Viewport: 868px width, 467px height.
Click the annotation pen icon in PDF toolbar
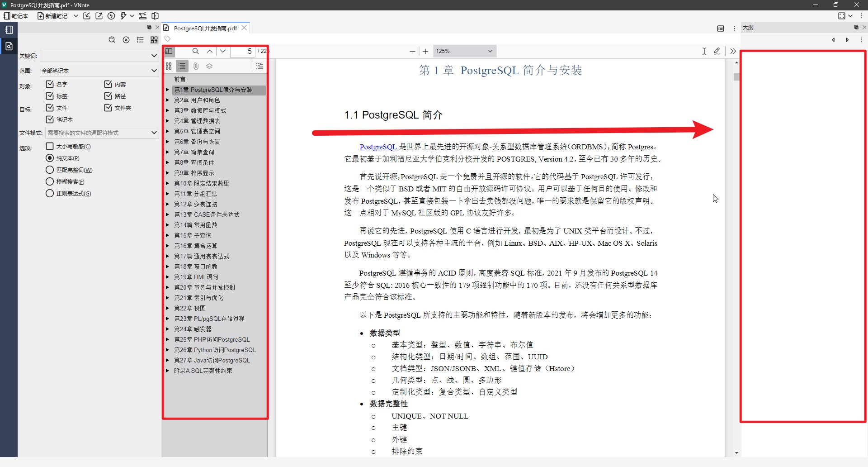click(x=717, y=51)
